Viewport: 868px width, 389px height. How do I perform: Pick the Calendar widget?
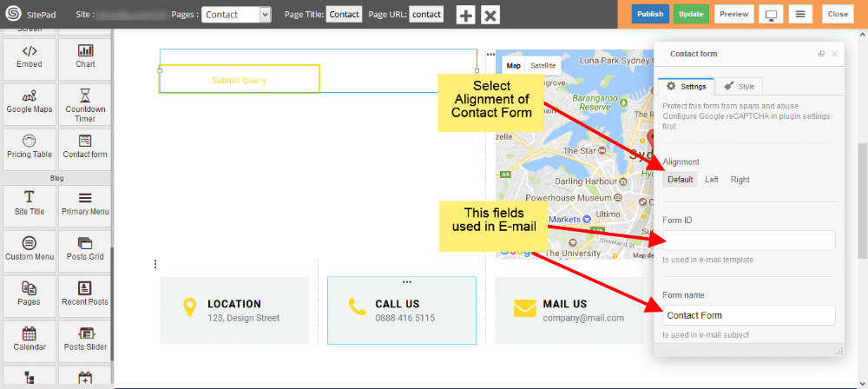30,341
